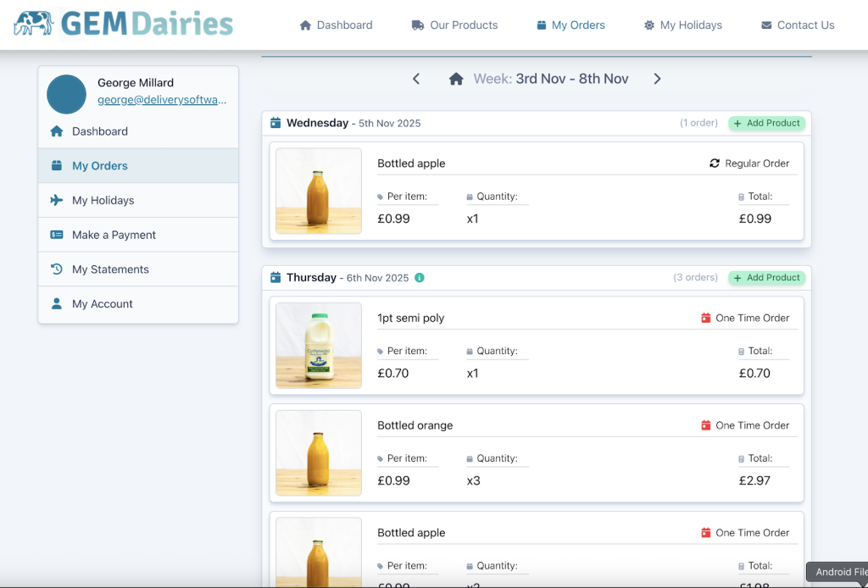The height and width of the screenshot is (588, 868).
Task: Open My Statements from the sidebar
Action: (110, 269)
